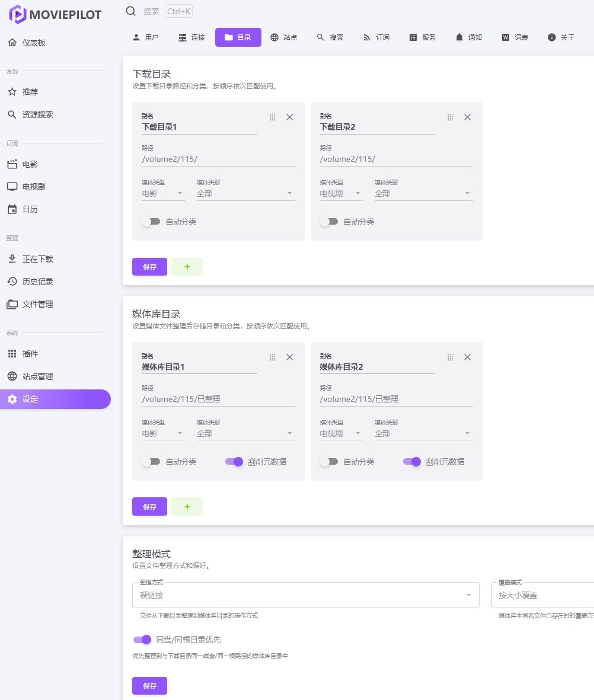Open 插件 page from the sidebar
594x700 pixels.
tap(30, 354)
